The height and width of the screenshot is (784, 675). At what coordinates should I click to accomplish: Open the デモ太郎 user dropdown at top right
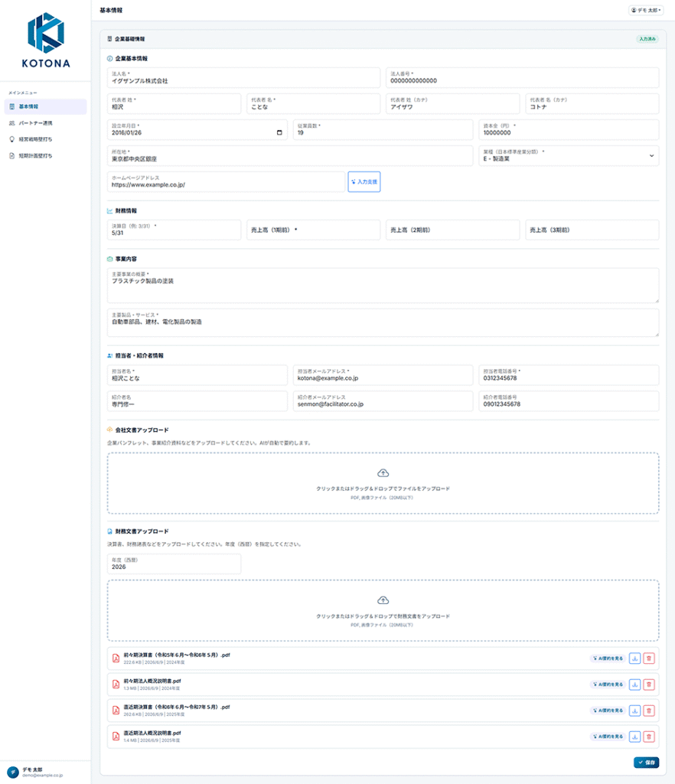(x=645, y=10)
